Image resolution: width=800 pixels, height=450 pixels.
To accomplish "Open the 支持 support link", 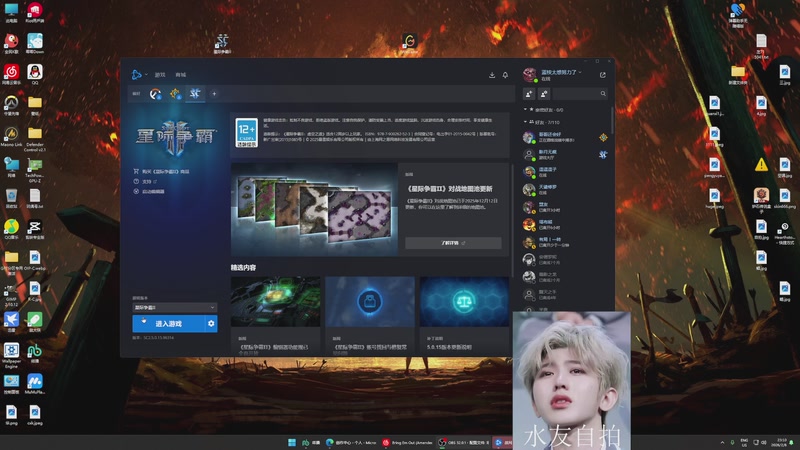I will 145,182.
